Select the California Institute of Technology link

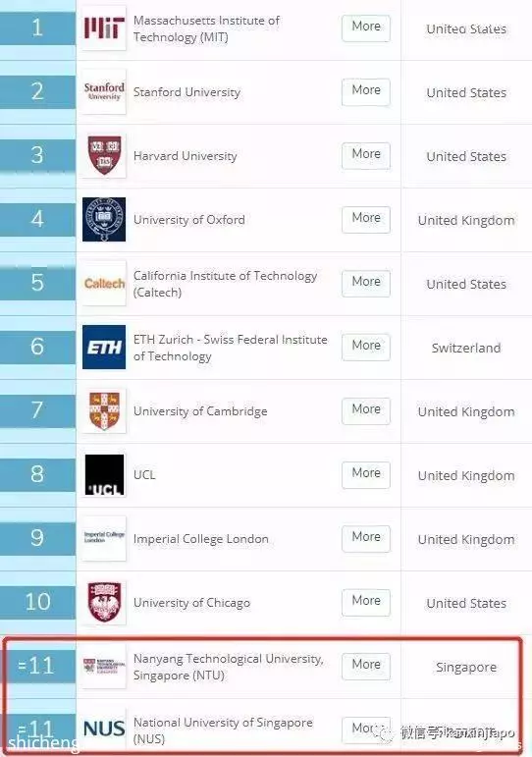point(226,284)
